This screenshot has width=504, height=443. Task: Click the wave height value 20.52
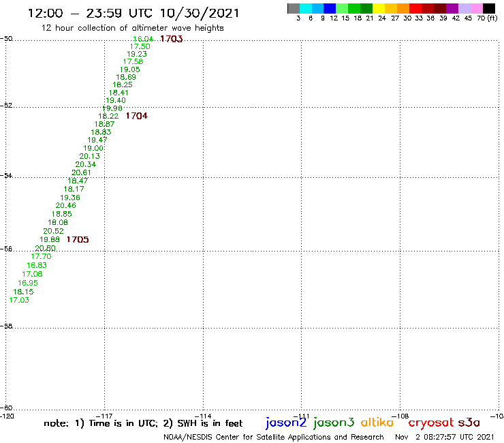coord(53,231)
